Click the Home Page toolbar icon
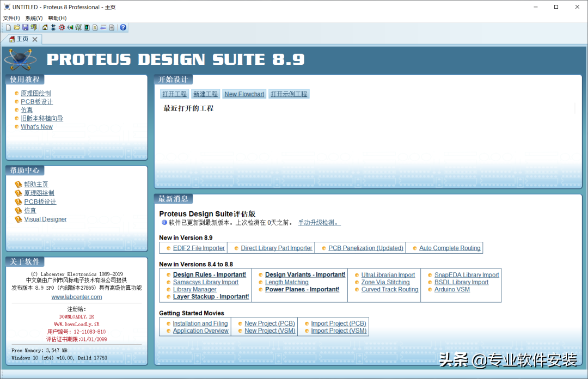588x379 pixels. pyautogui.click(x=46, y=27)
